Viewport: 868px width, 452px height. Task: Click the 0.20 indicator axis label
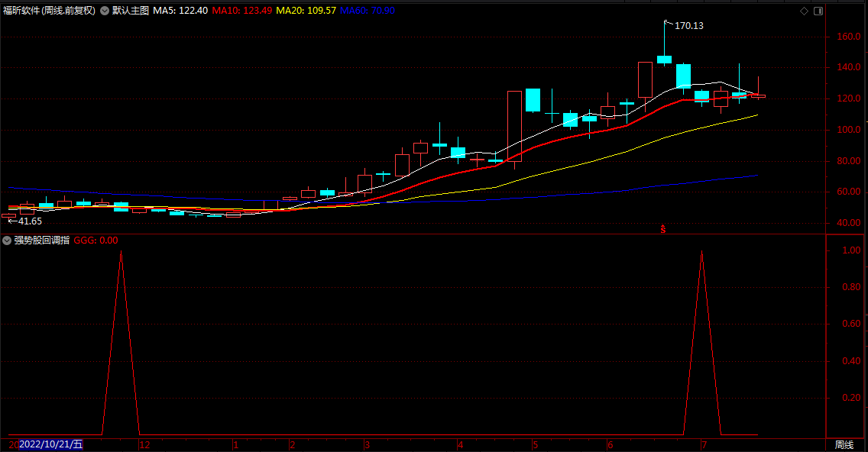[x=851, y=398]
